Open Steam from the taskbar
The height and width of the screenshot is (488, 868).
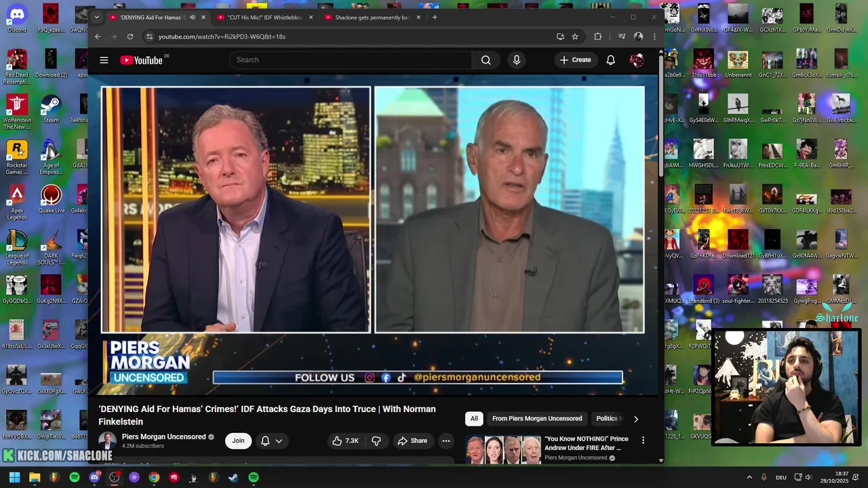click(233, 477)
